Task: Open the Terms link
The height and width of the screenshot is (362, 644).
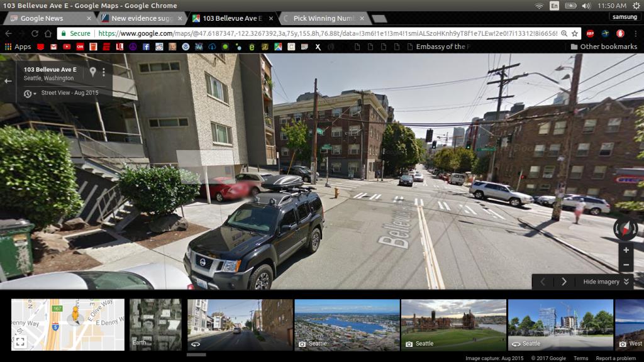Action: coord(580,358)
